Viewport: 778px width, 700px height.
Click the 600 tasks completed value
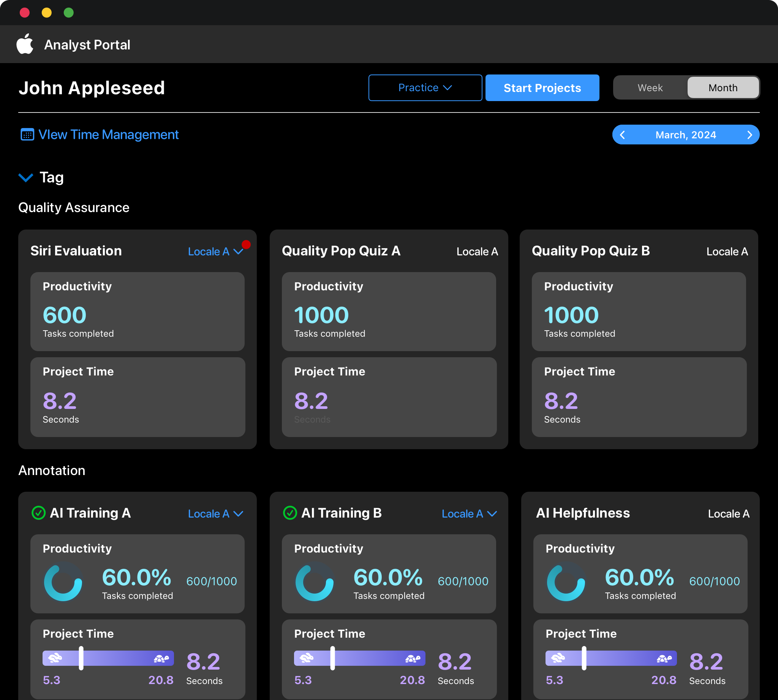[65, 315]
